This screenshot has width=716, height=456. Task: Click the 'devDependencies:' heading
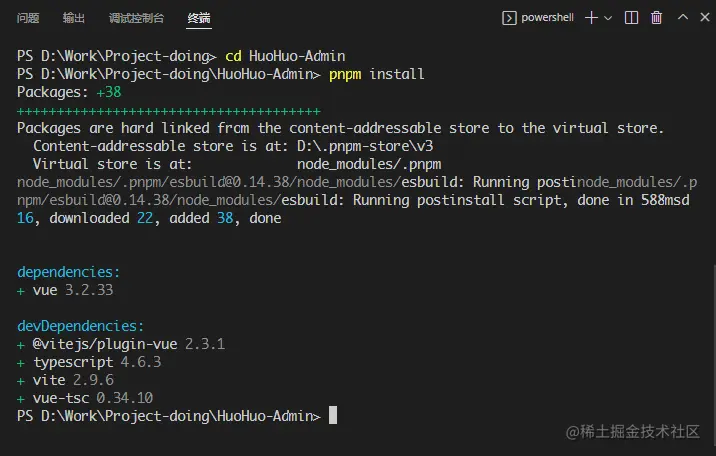tap(80, 326)
